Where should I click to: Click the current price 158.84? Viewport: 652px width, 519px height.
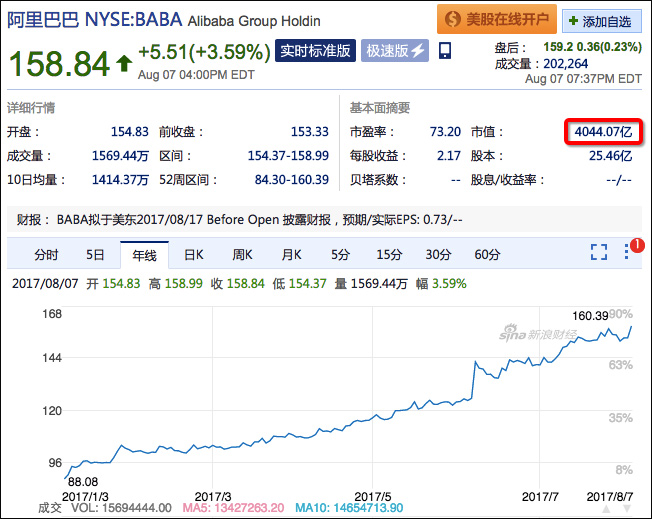(x=59, y=64)
